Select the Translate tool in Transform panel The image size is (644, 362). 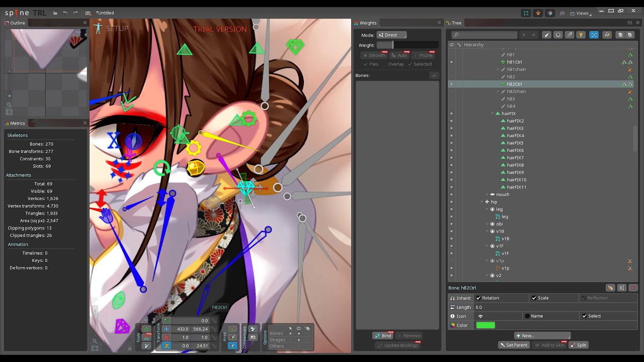click(167, 329)
